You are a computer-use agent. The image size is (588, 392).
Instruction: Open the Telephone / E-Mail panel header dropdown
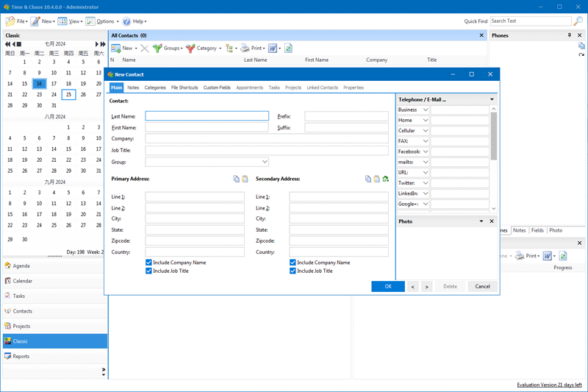(492, 99)
